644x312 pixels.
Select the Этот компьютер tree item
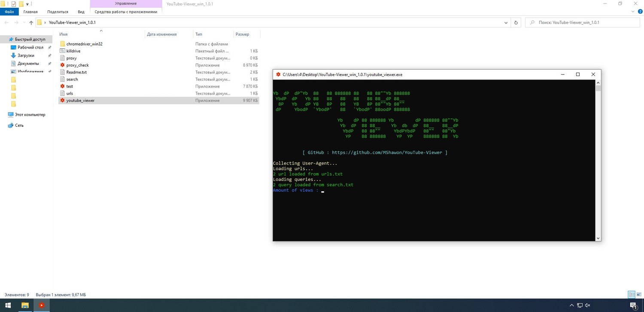click(30, 115)
